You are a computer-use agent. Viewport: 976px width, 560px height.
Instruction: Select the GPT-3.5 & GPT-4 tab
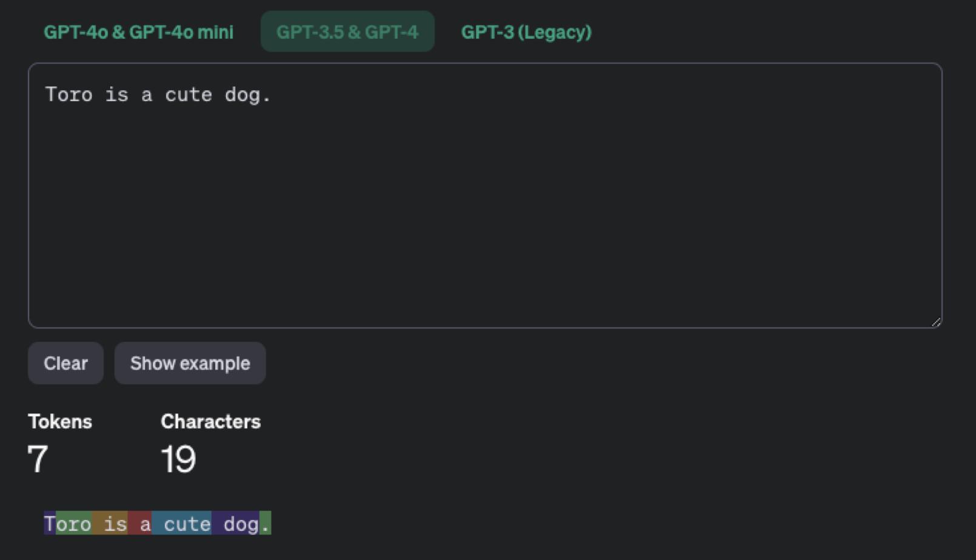pyautogui.click(x=347, y=32)
